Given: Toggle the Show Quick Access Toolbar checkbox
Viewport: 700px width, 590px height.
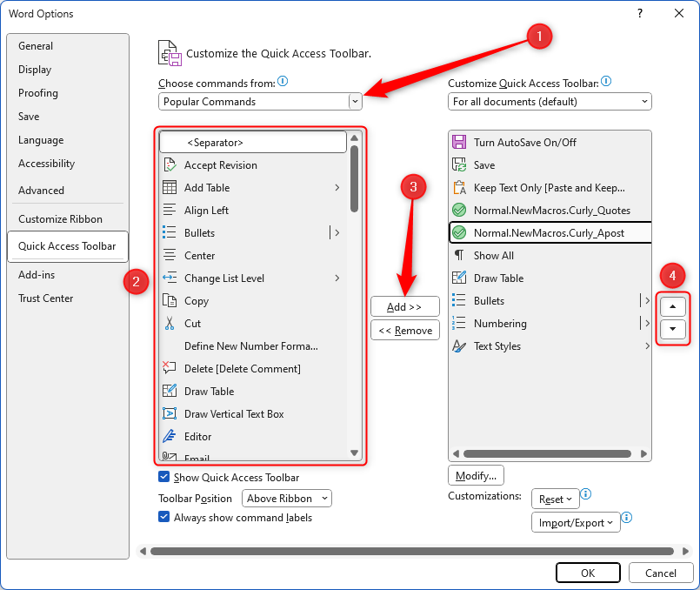Looking at the screenshot, I should [x=163, y=477].
